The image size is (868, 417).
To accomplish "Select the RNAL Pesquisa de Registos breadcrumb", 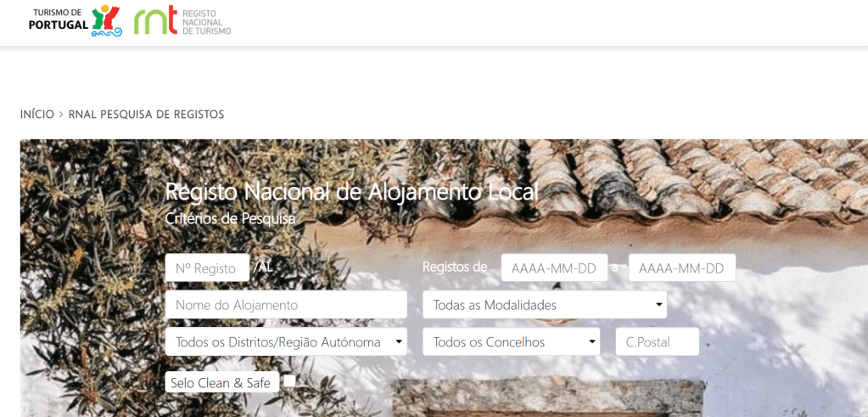I will (x=146, y=115).
